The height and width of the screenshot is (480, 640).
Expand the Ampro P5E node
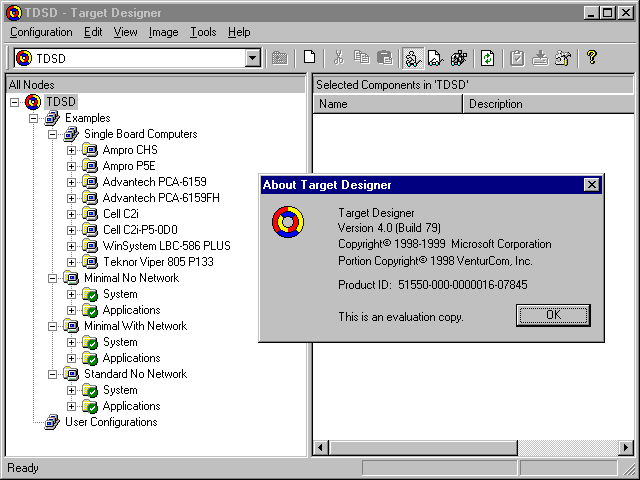coord(71,166)
